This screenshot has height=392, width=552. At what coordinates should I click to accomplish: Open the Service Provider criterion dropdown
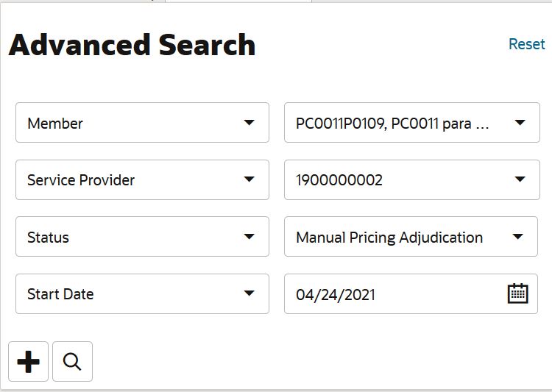pos(142,179)
